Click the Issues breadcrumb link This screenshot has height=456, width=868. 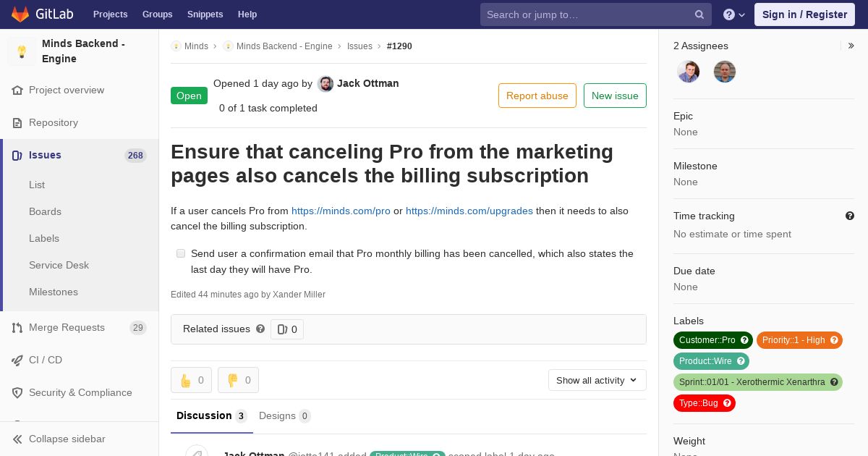click(359, 46)
